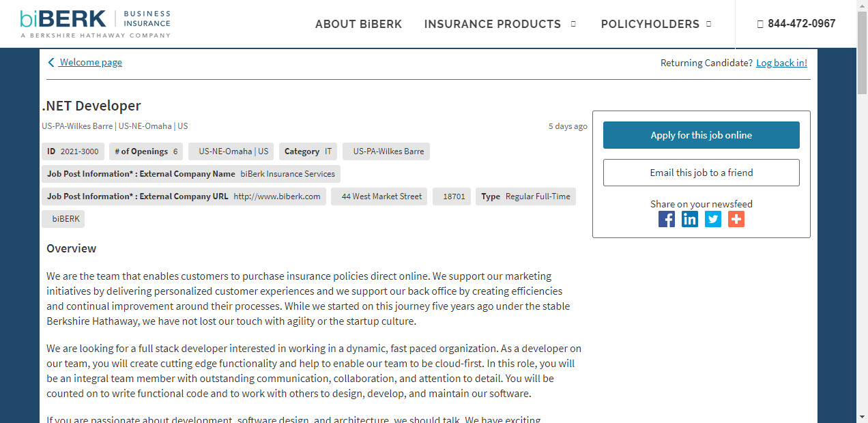Click the scrollbar up arrow
The image size is (868, 423).
coord(862,5)
